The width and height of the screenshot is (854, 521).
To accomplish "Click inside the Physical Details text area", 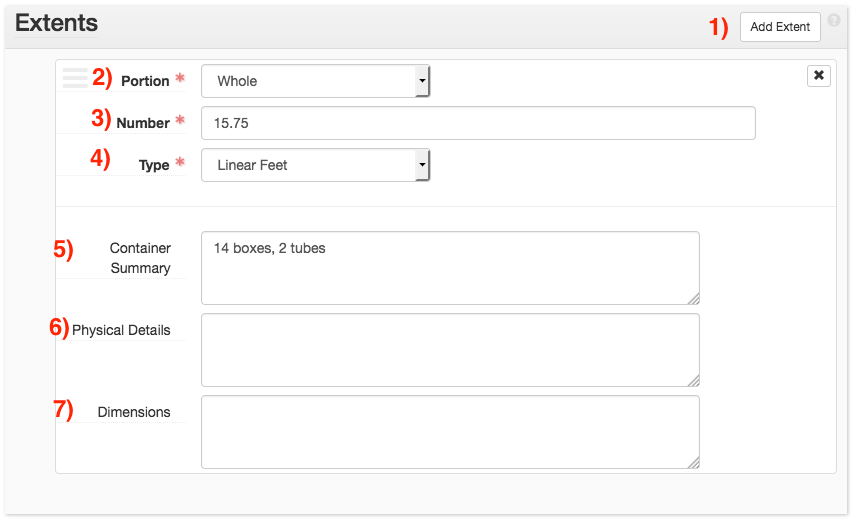I will [x=449, y=349].
